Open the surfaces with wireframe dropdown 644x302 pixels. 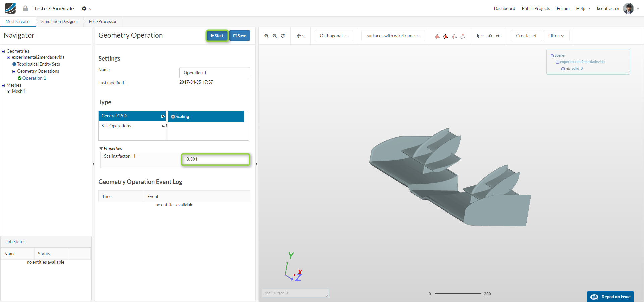[x=393, y=36]
